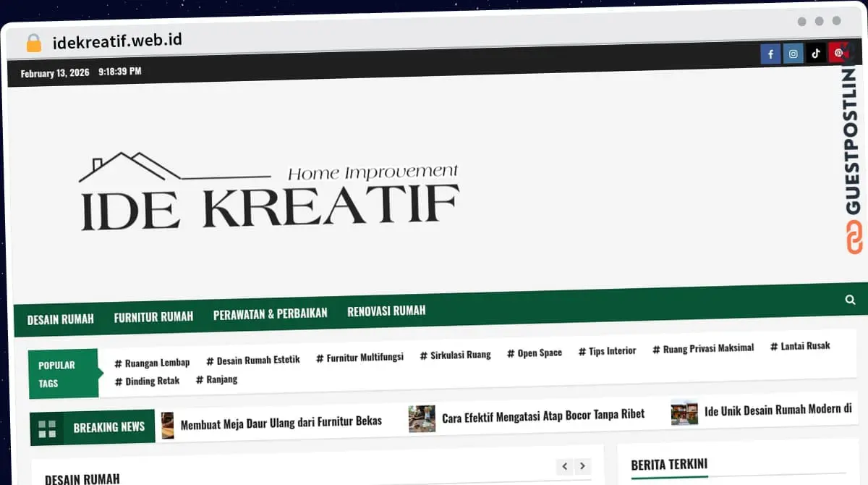The image size is (868, 485).
Task: Click the February 13, 2026 date
Action: click(x=55, y=73)
